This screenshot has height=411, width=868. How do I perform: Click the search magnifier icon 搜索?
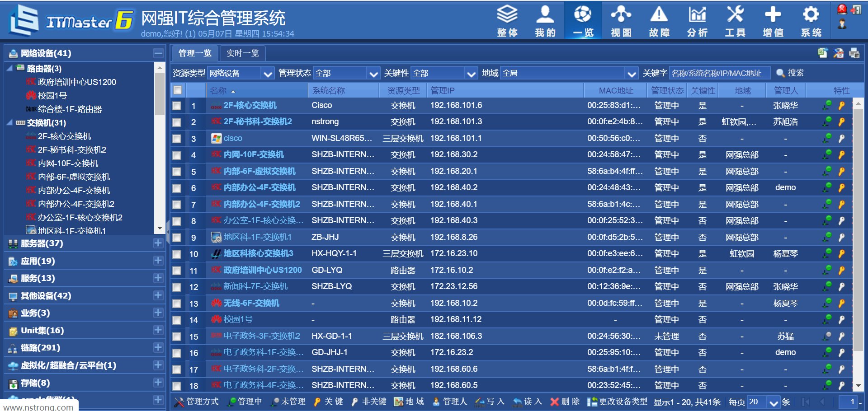coord(790,73)
